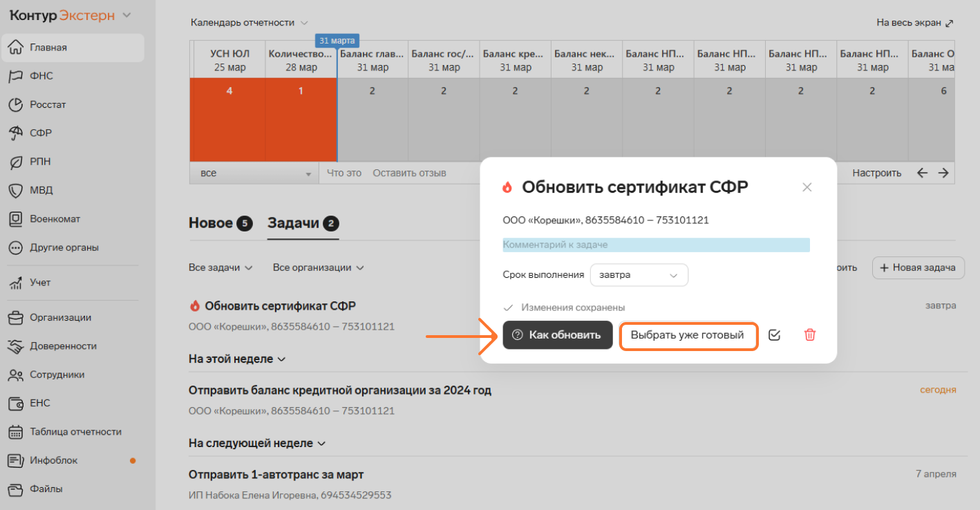Click the МВД shield icon
The height and width of the screenshot is (510, 980).
click(x=16, y=190)
